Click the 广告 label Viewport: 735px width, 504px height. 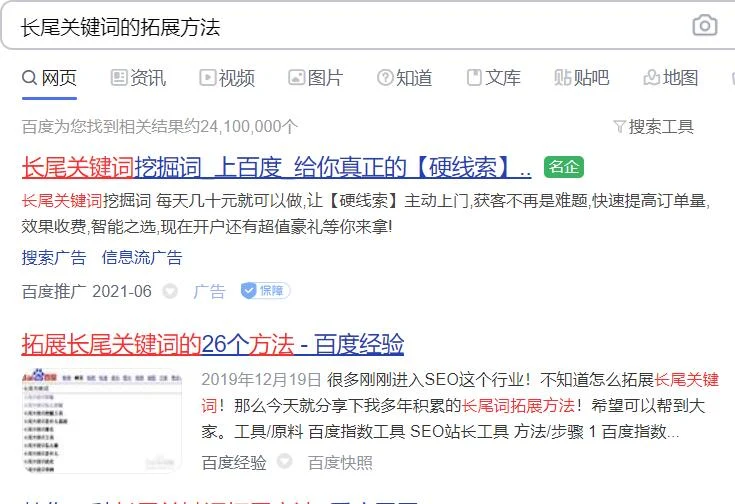(210, 291)
